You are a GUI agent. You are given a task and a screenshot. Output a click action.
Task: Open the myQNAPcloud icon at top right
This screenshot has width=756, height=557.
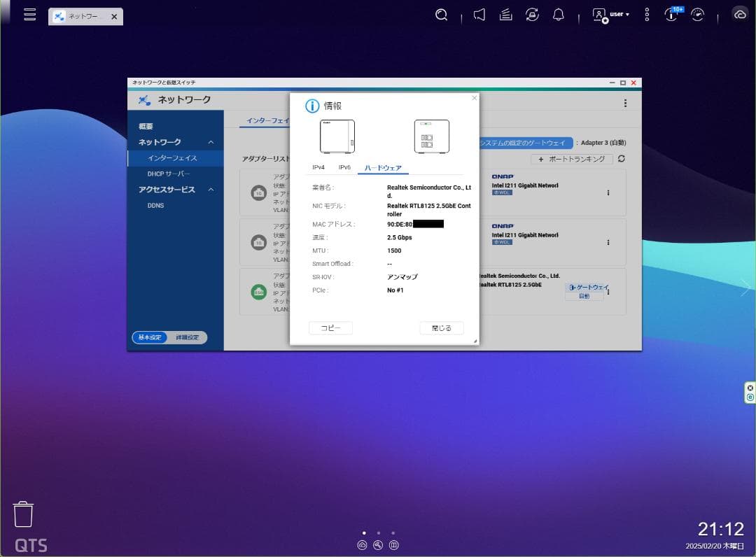pos(740,14)
